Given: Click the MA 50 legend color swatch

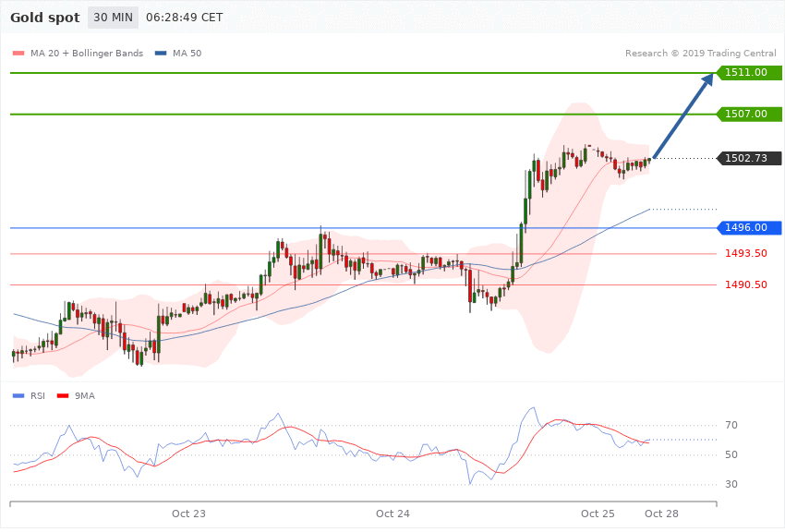Looking at the screenshot, I should tap(161, 54).
